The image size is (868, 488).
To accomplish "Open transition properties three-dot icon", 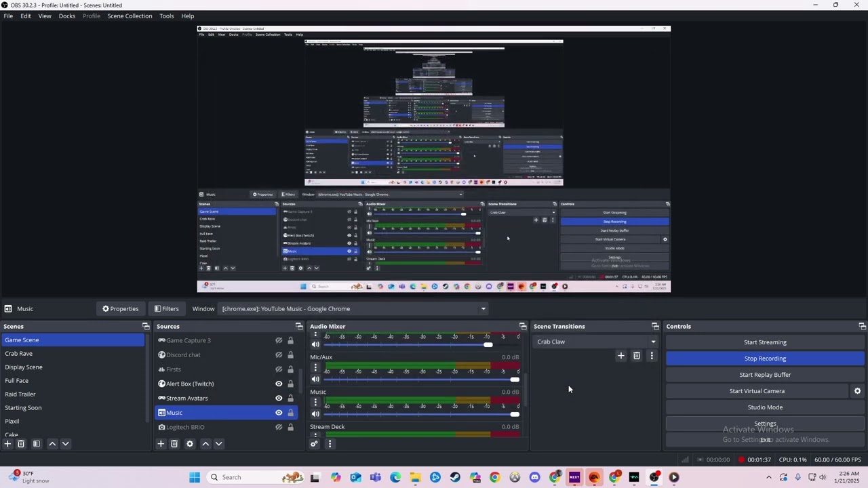I will [652, 356].
